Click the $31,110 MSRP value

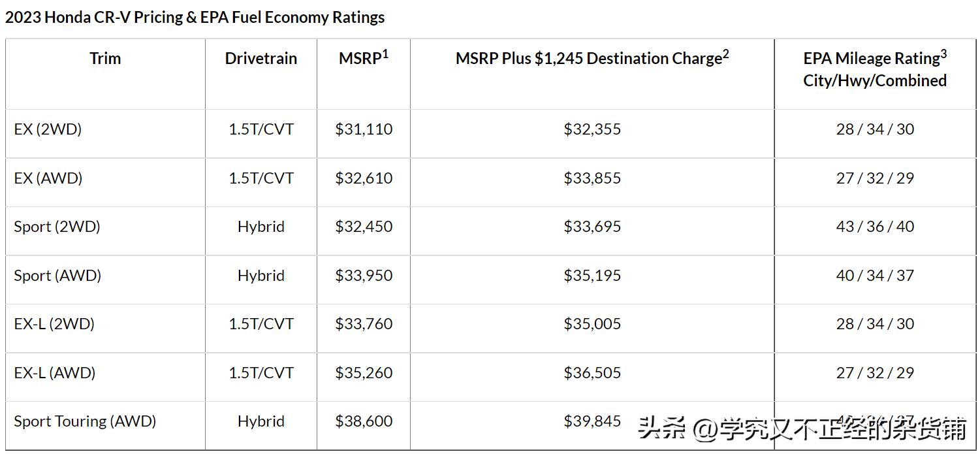pos(364,129)
